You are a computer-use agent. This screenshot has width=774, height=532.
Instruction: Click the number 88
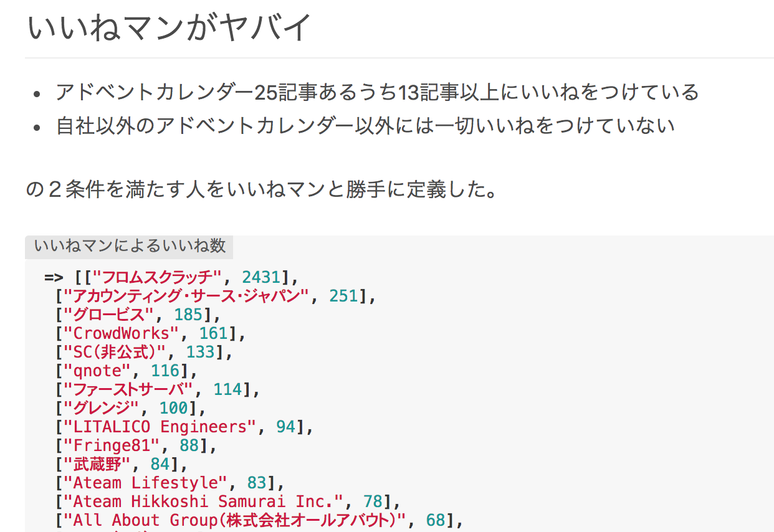[189, 445]
